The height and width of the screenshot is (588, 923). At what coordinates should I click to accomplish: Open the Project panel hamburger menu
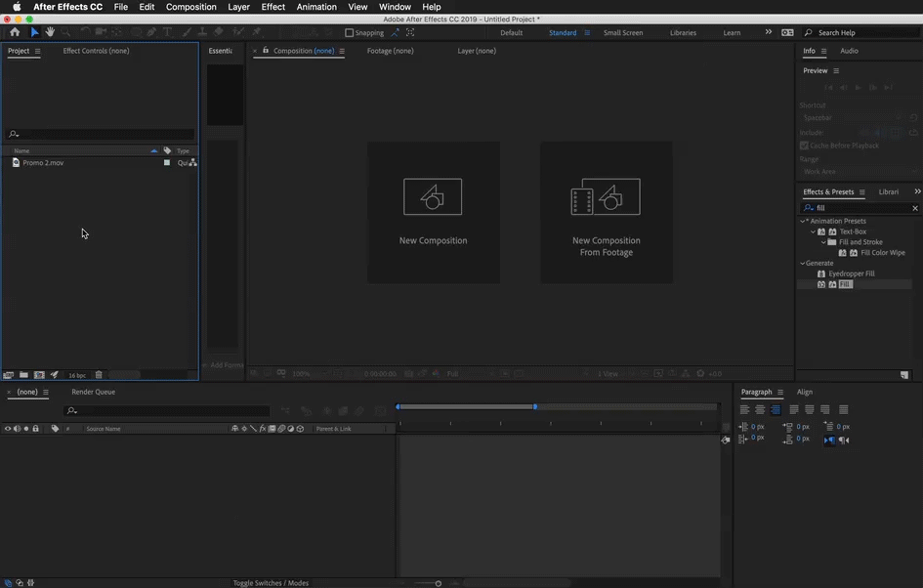coord(38,51)
